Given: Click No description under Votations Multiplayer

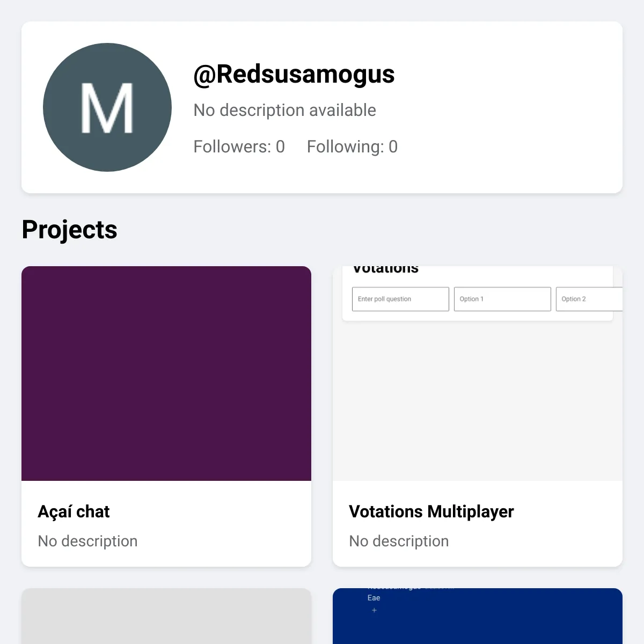Looking at the screenshot, I should [x=399, y=541].
